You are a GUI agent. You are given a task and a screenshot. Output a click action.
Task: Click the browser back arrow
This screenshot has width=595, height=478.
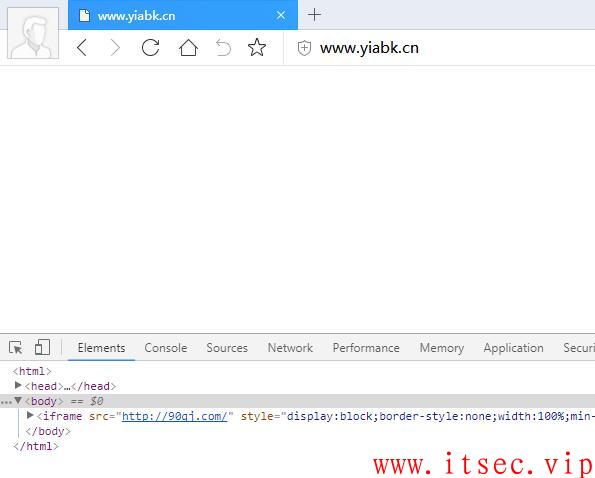tap(82, 48)
